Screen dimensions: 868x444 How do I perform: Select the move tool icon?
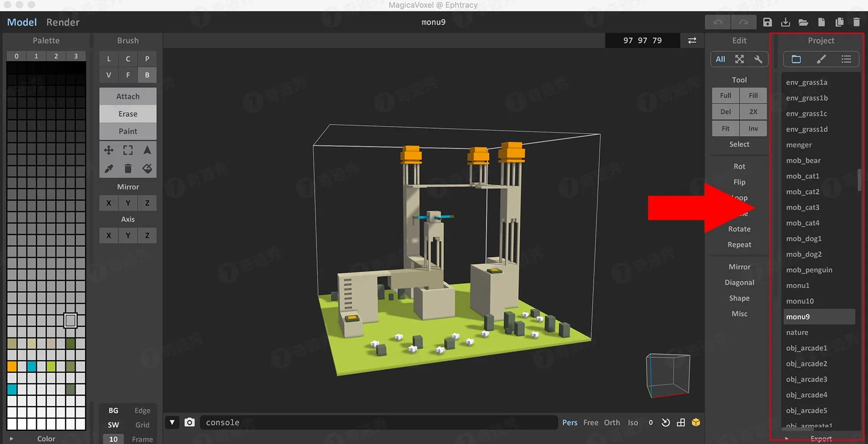click(x=108, y=150)
